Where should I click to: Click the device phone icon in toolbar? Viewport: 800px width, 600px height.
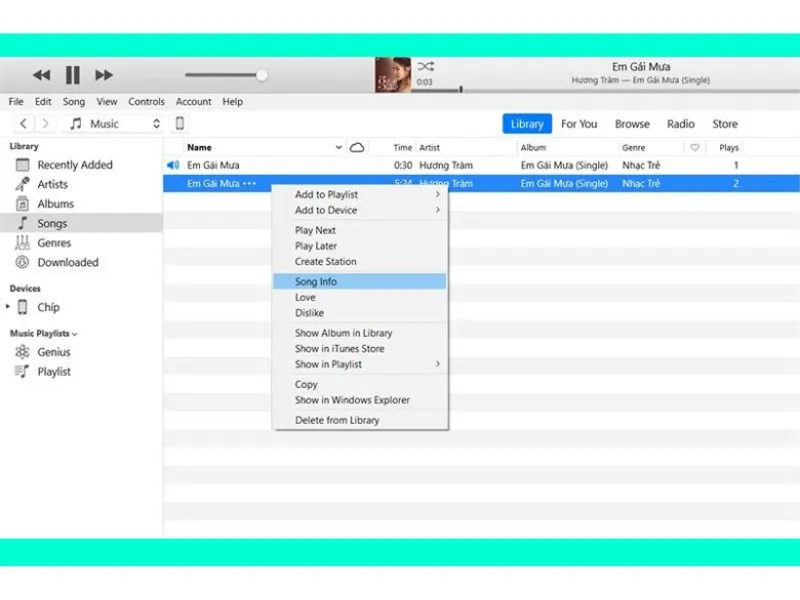click(x=180, y=123)
